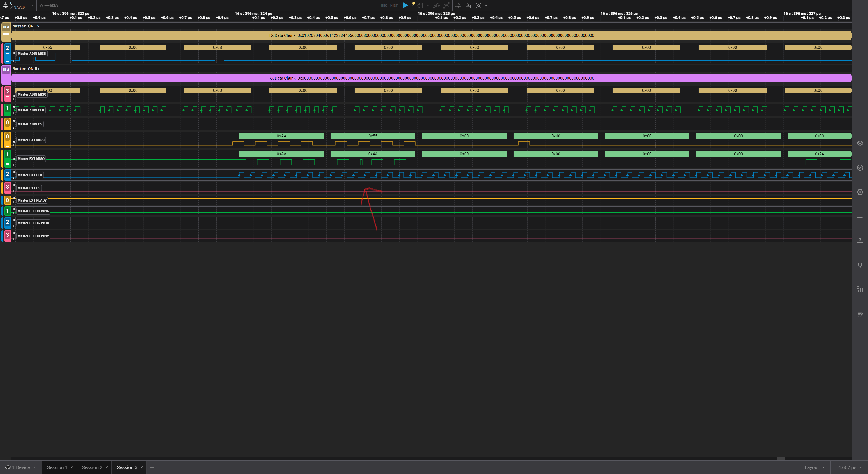868x474 pixels.
Task: Click the timing measurement ruler toolbar icon
Action: coord(468,5)
